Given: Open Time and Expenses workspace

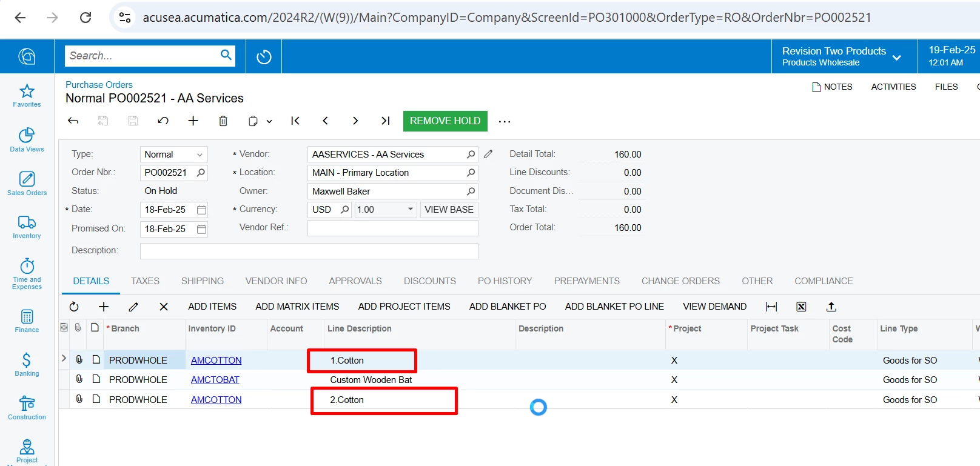Looking at the screenshot, I should [x=27, y=274].
